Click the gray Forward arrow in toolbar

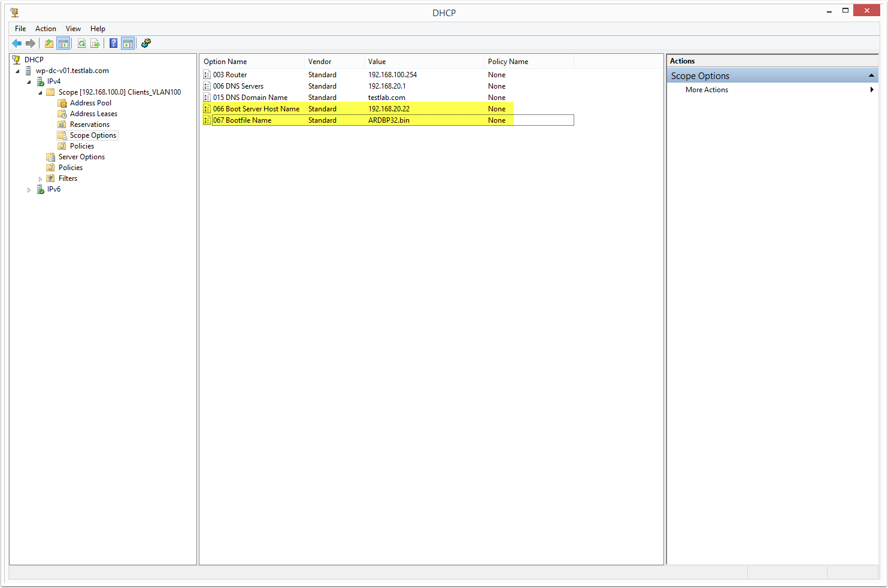pos(31,43)
